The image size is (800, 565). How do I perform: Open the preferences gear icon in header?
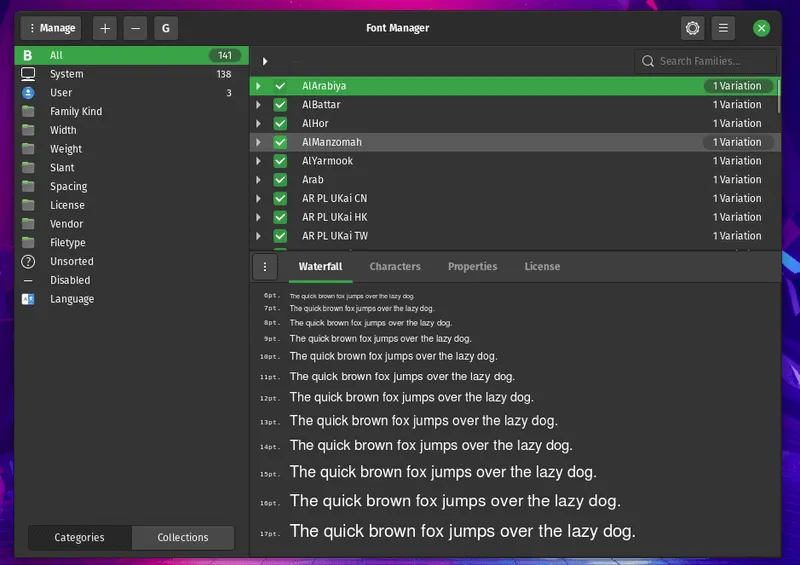point(692,28)
